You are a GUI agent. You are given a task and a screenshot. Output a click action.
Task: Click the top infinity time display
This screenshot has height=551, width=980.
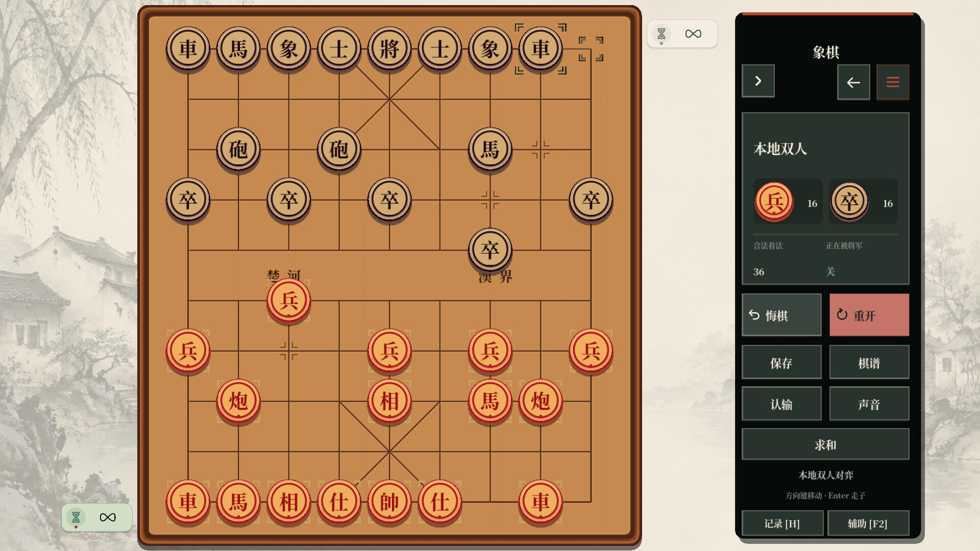(693, 34)
